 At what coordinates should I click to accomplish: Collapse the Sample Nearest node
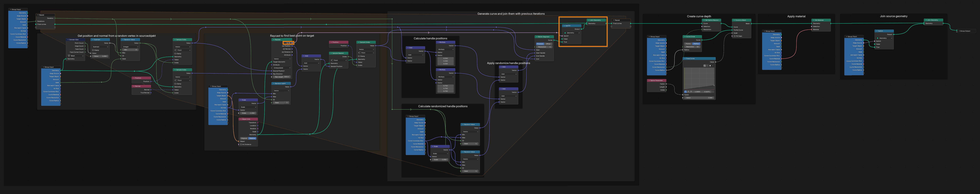[x=331, y=53]
